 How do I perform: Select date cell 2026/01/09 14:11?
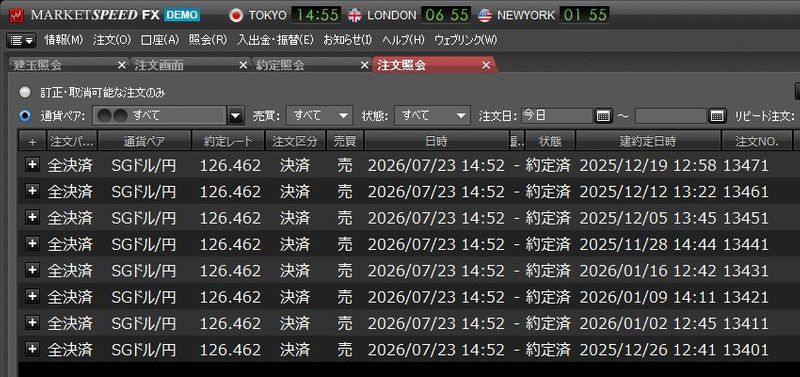649,297
